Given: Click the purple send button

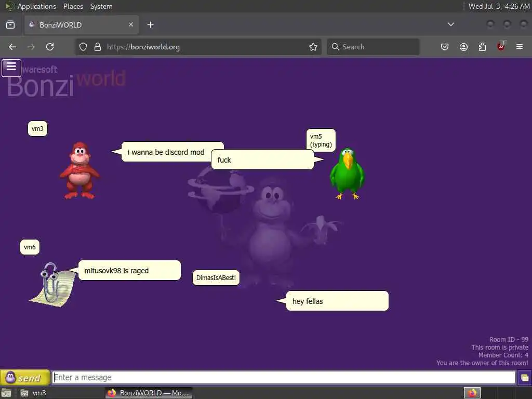Looking at the screenshot, I should [x=25, y=378].
